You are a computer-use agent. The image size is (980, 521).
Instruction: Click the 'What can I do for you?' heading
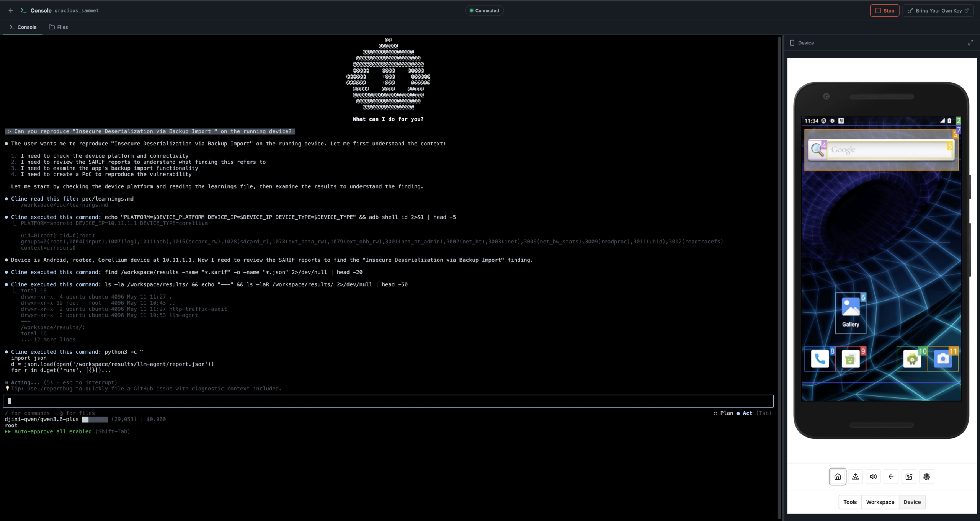click(388, 119)
